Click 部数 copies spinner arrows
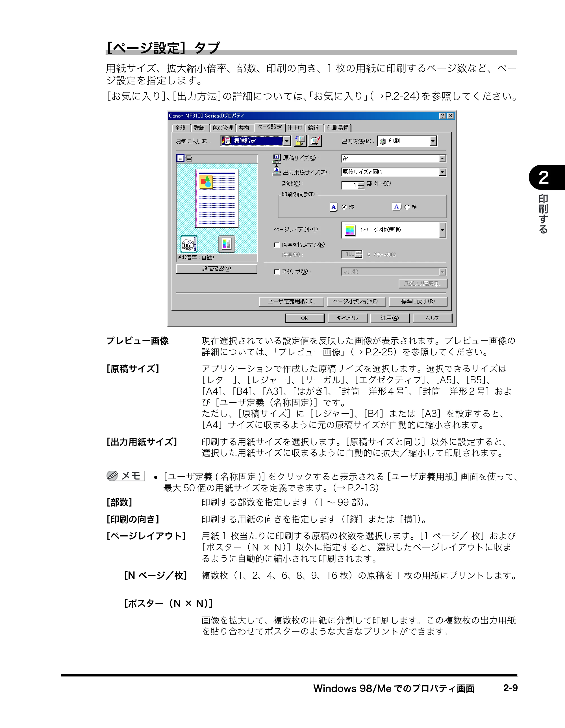 [361, 185]
